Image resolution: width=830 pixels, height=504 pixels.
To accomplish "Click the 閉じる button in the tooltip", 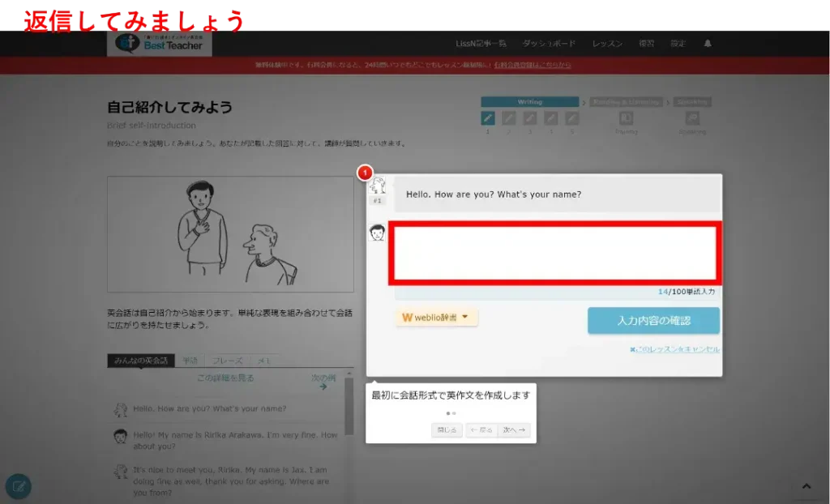I will pos(447,430).
